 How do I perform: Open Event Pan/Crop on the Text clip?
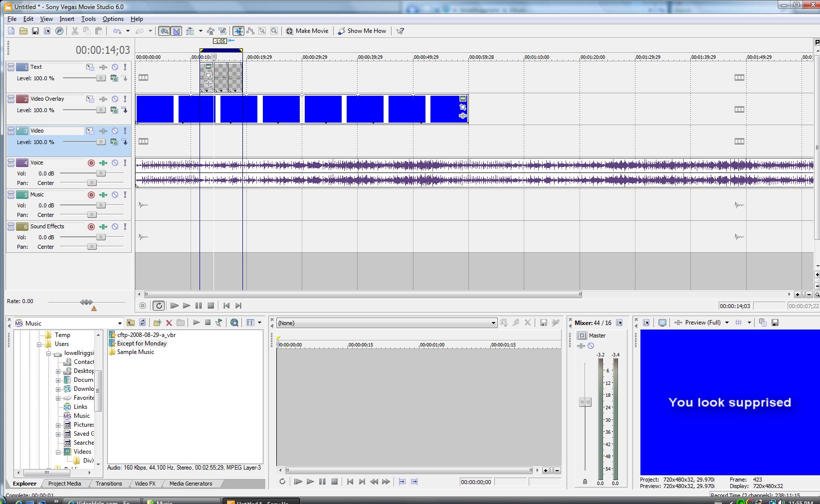pos(208,75)
